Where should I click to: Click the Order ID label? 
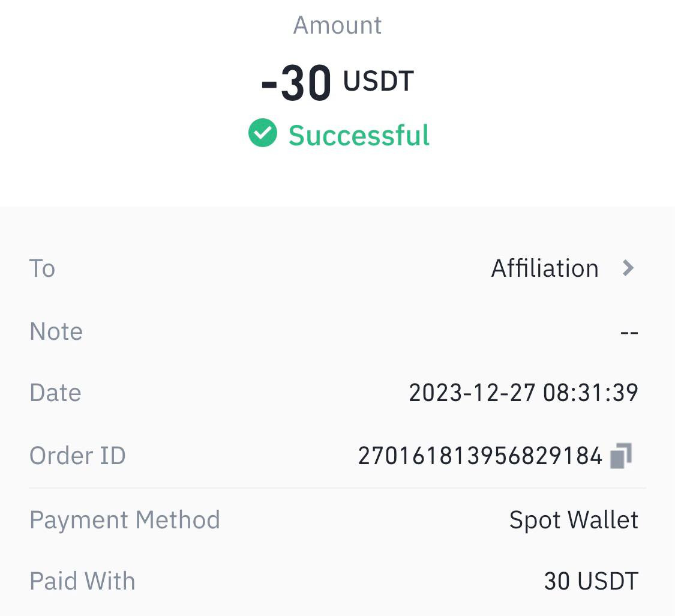click(x=77, y=456)
